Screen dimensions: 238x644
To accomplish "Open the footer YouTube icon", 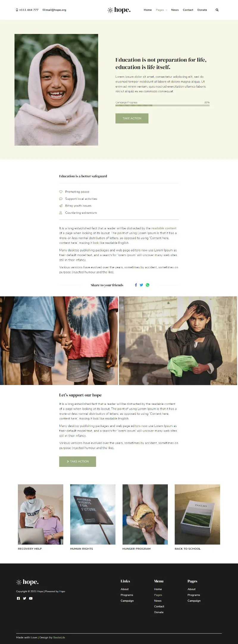I will 31,598.
